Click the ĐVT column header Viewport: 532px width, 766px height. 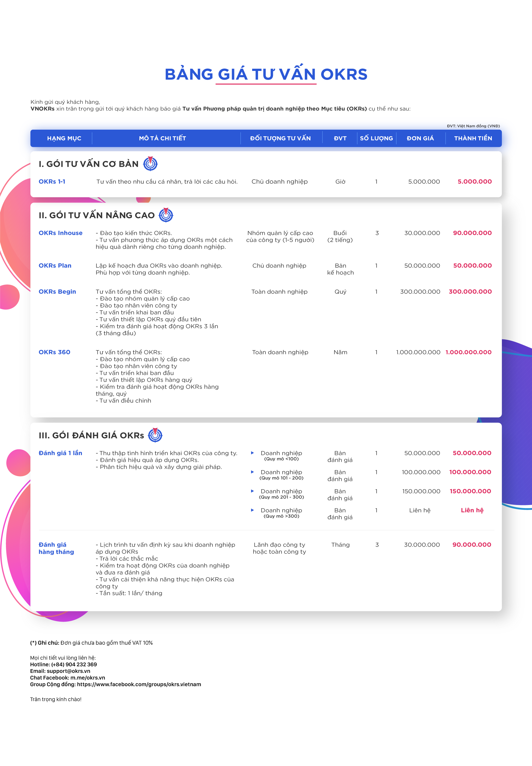click(340, 138)
